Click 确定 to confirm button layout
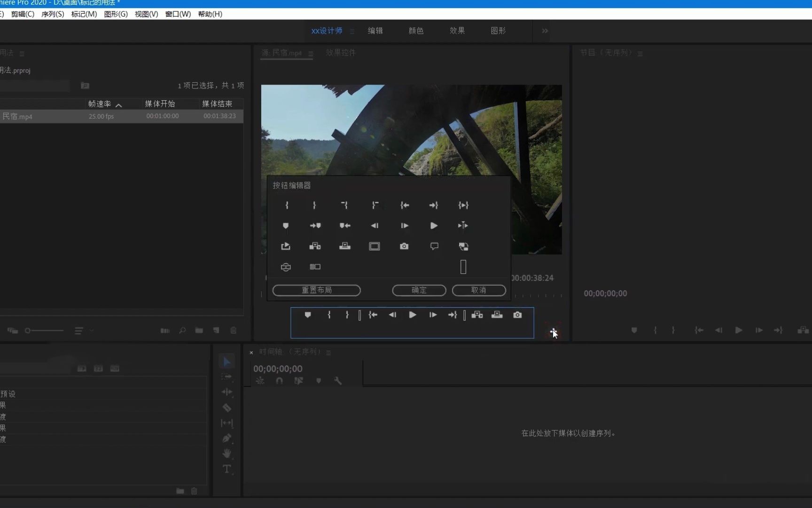The height and width of the screenshot is (508, 812). click(419, 290)
